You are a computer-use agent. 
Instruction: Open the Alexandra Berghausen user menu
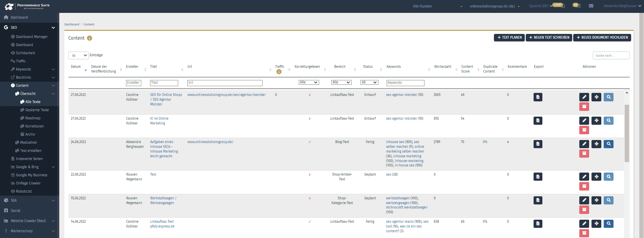pos(622,6)
